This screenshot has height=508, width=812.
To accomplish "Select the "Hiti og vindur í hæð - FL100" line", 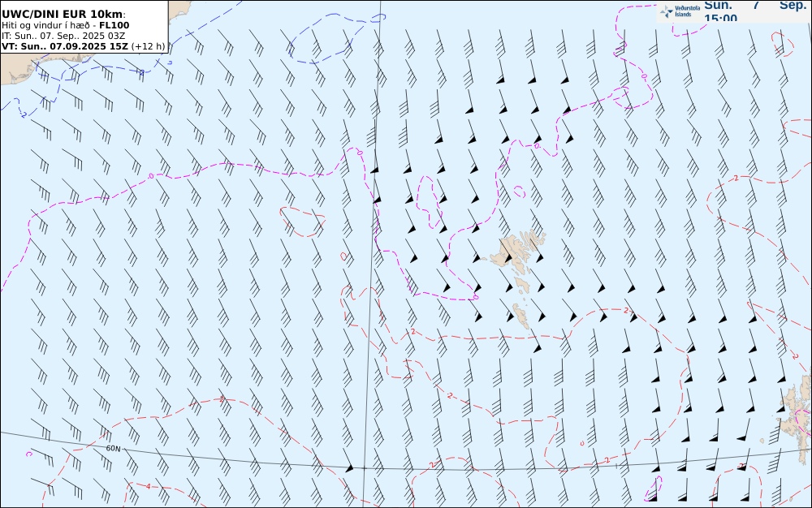I will coord(65,25).
